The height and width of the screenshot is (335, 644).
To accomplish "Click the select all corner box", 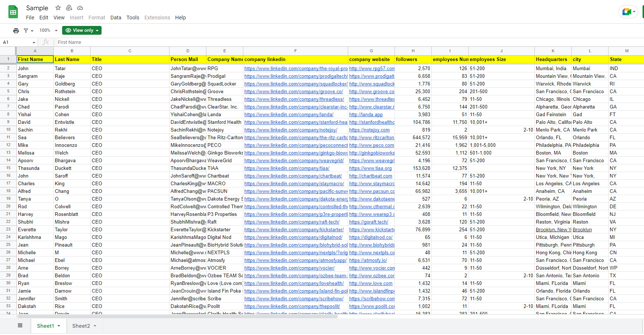I will pyautogui.click(x=8, y=51).
